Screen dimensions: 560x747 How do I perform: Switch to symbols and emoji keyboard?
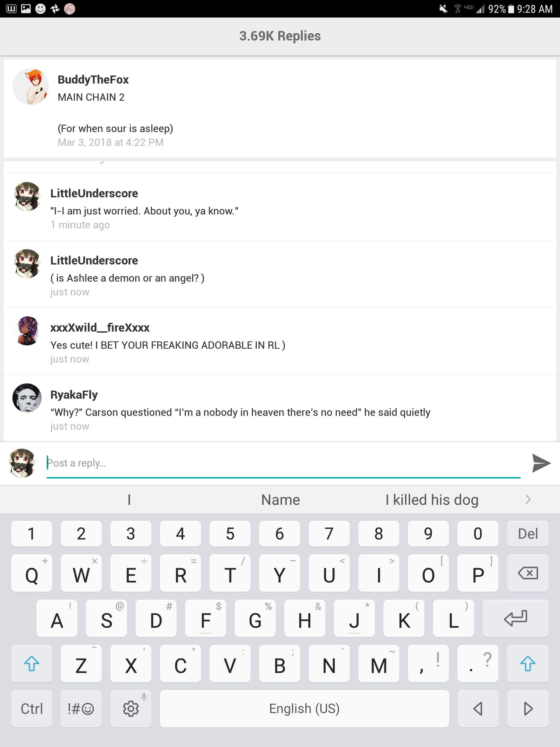[81, 708]
